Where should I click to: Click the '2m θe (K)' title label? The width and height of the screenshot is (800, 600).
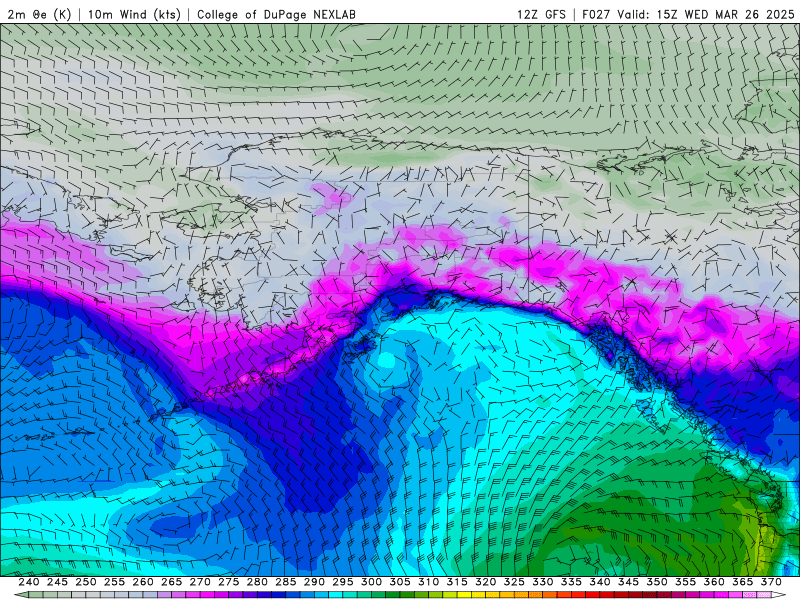[x=39, y=14]
